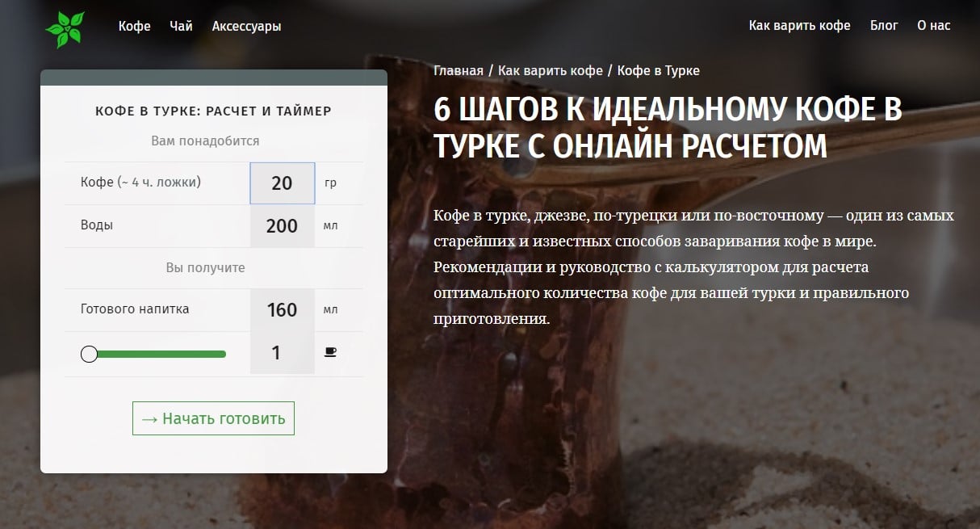Select the Готового напитка field showing 160

point(282,310)
